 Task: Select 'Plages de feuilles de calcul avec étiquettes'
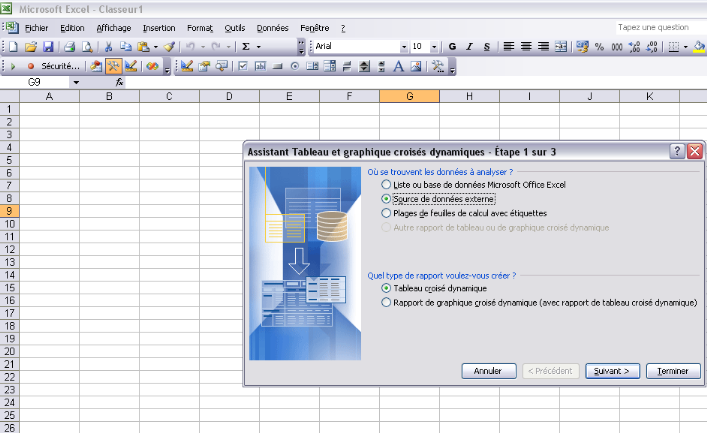pyautogui.click(x=387, y=213)
